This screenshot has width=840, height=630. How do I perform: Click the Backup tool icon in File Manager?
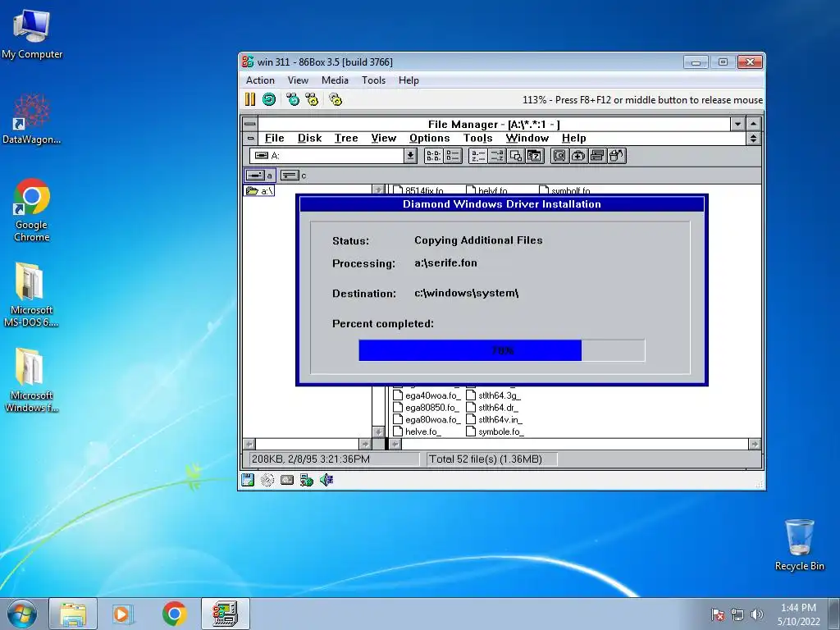coord(559,156)
